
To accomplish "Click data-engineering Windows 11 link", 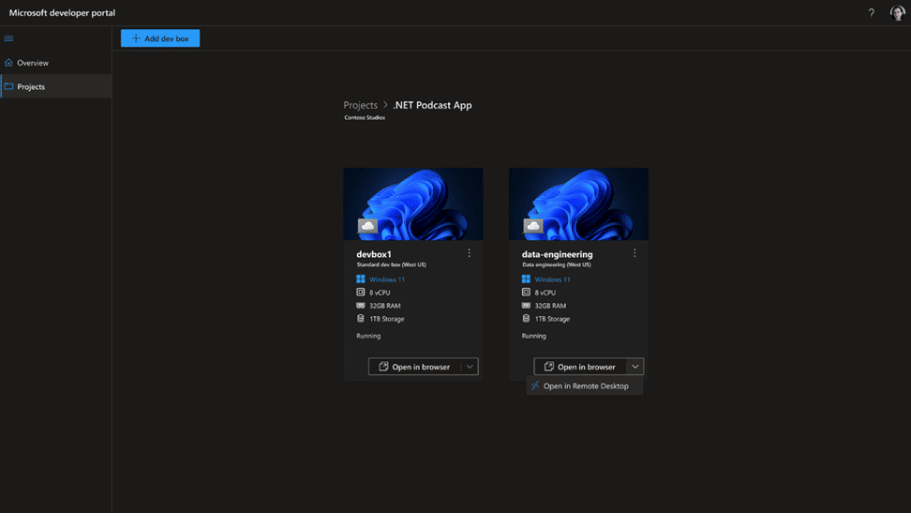I will [x=553, y=280].
